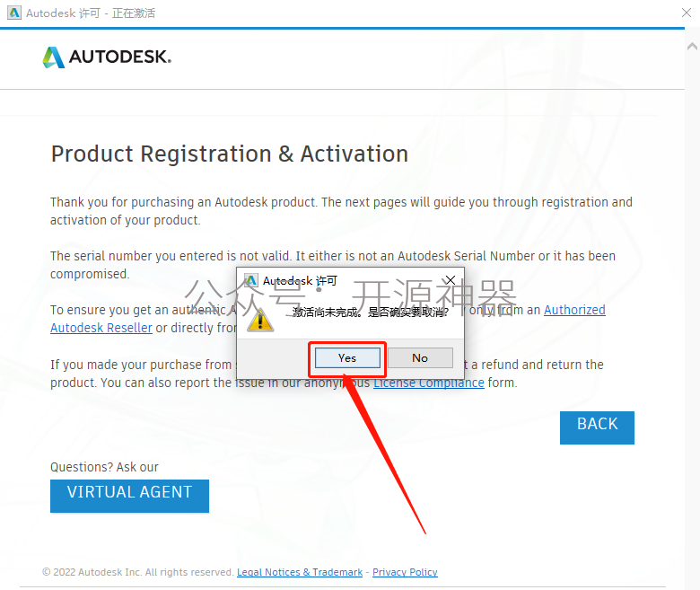This screenshot has height=590, width=700.
Task: Click the blue BACK button
Action: pos(597,427)
